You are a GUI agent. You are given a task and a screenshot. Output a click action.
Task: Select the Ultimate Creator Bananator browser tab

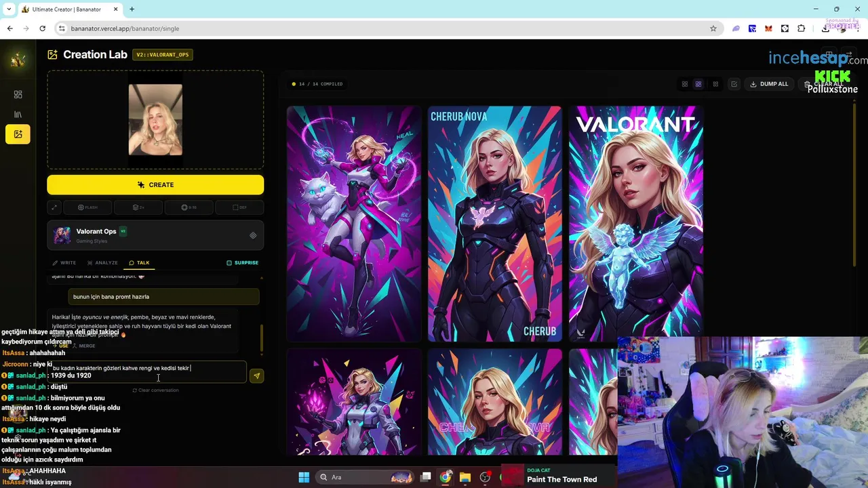[69, 9]
